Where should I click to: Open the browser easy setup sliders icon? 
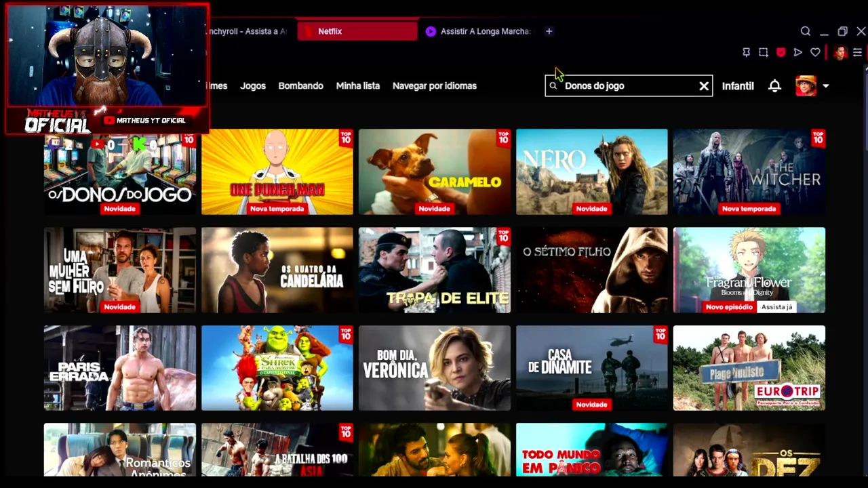tap(858, 52)
